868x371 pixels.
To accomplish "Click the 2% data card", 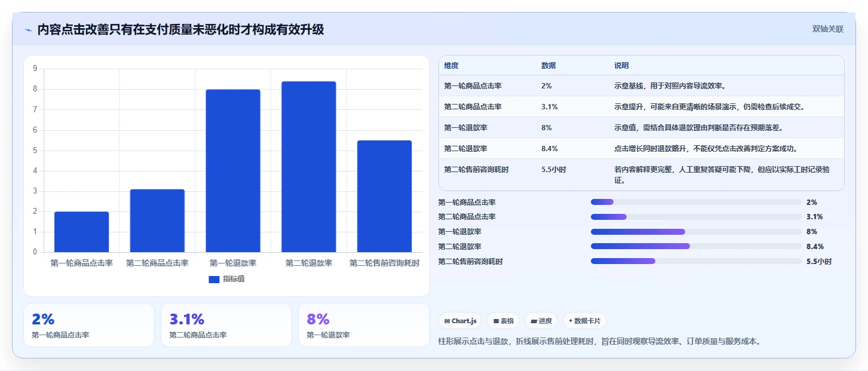I will point(89,325).
